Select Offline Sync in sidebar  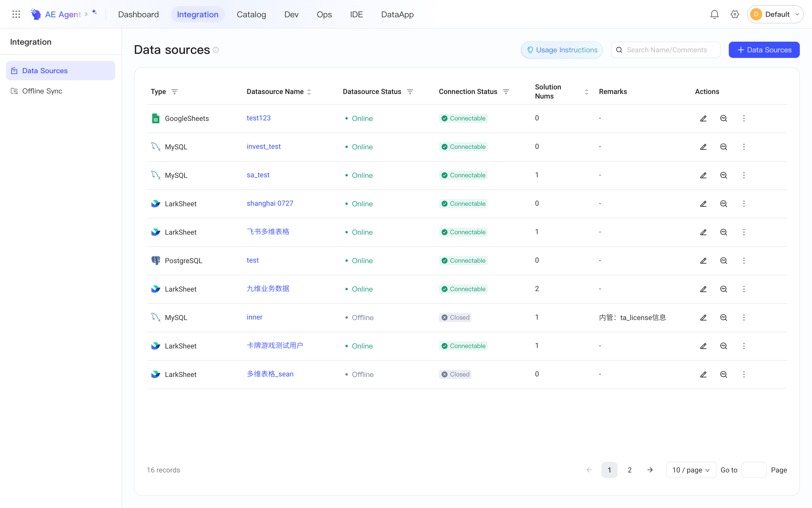(60, 91)
